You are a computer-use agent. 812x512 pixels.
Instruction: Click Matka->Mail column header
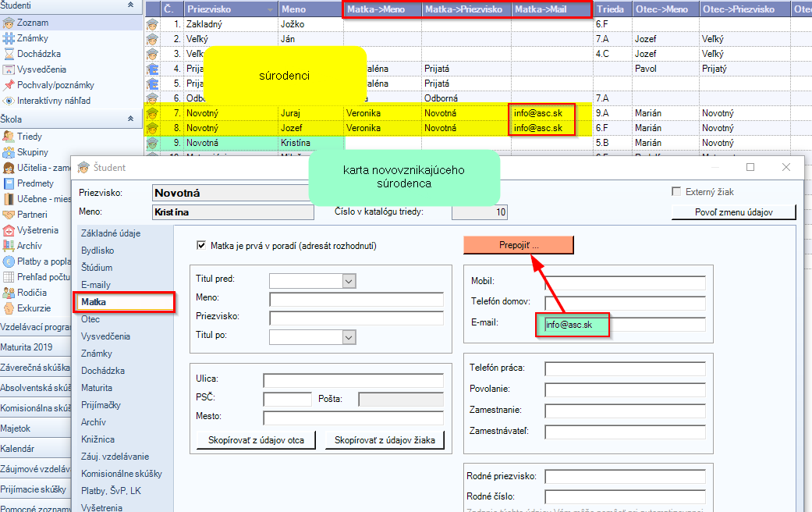click(551, 9)
